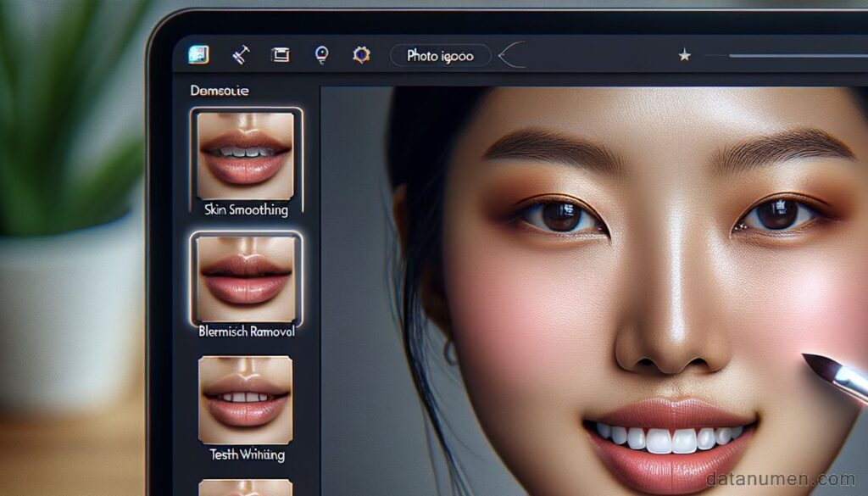Select the Skin Smoothing thumbnail
Image resolution: width=868 pixels, height=496 pixels.
pyautogui.click(x=246, y=156)
